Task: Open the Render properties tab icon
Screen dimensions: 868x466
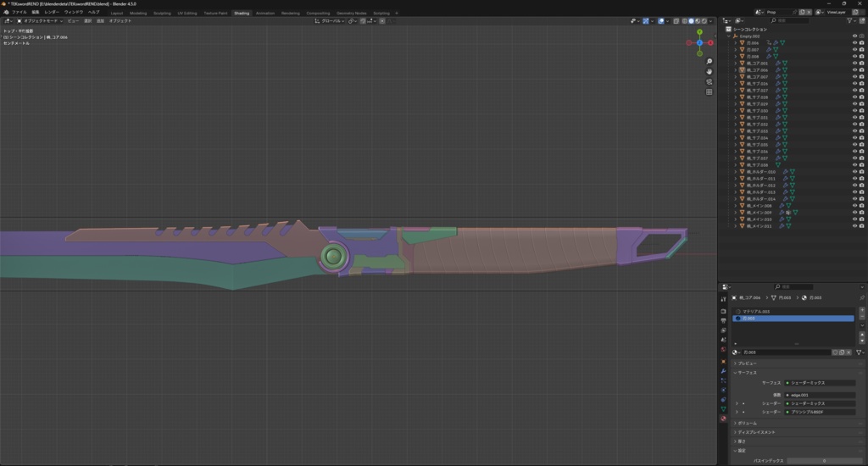Action: [x=723, y=311]
